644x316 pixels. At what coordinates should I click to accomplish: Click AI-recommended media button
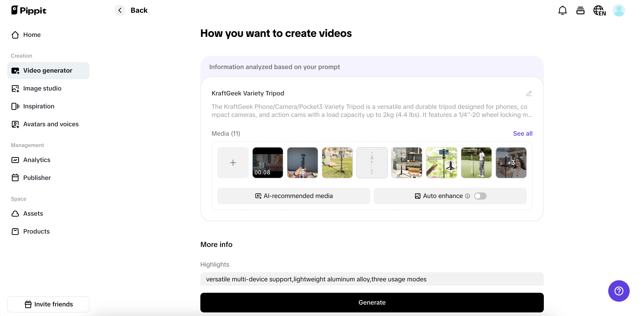[294, 196]
